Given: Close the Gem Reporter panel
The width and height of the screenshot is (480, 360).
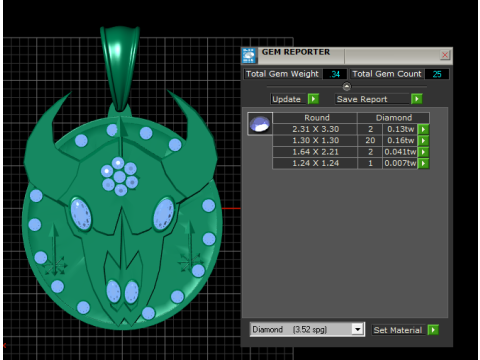Looking at the screenshot, I should click(445, 55).
